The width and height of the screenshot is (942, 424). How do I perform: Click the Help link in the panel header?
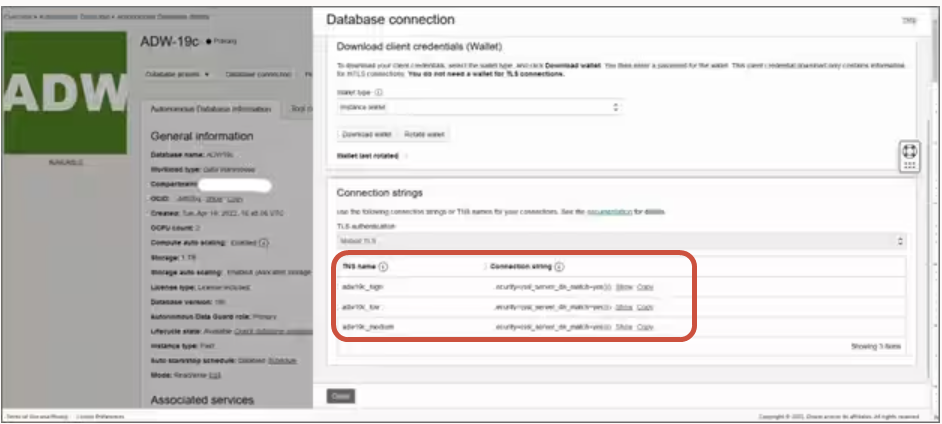(x=909, y=20)
